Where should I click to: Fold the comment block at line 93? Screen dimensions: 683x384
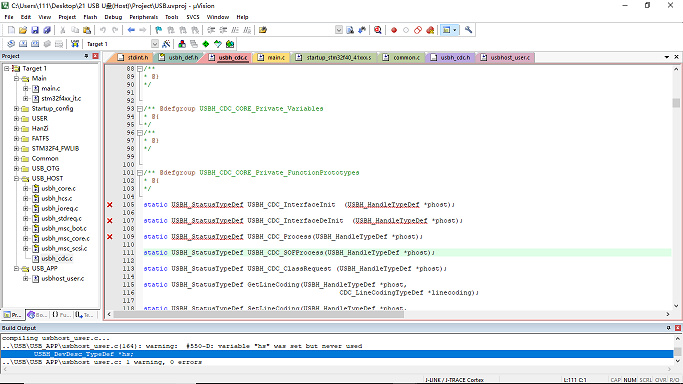tap(140, 109)
